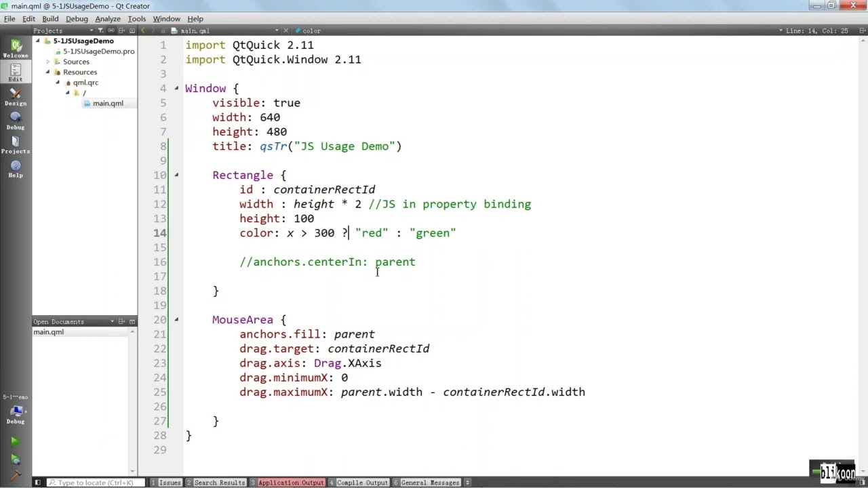Toggle the left sidebar visibility button
The width and height of the screenshot is (868, 488).
[x=38, y=483]
